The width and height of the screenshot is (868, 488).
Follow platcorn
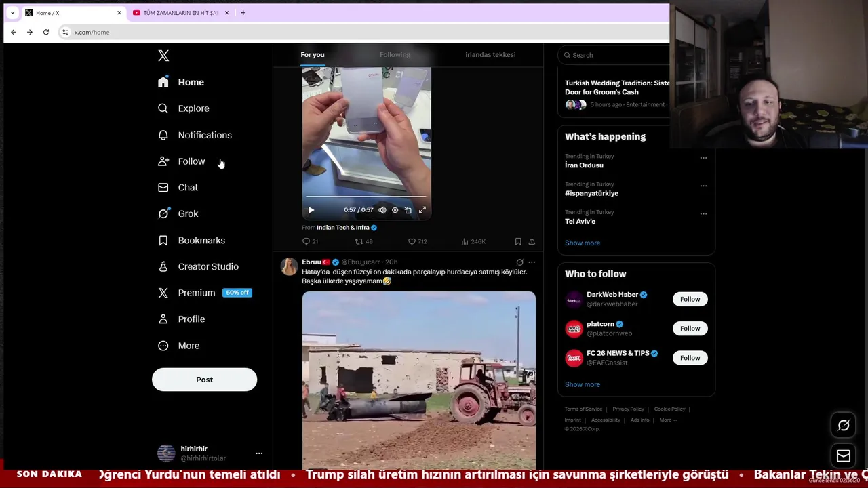tap(690, 329)
